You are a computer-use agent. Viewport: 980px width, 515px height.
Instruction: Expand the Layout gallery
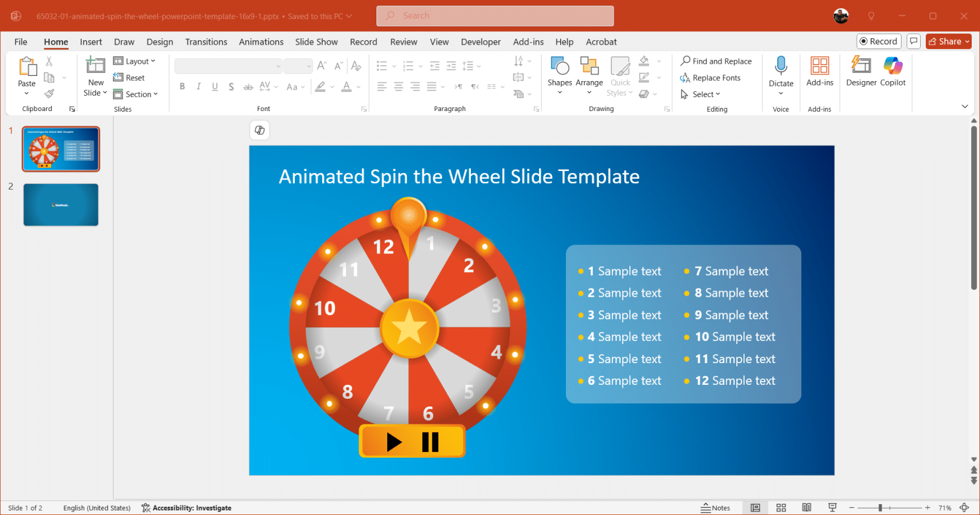(x=135, y=61)
